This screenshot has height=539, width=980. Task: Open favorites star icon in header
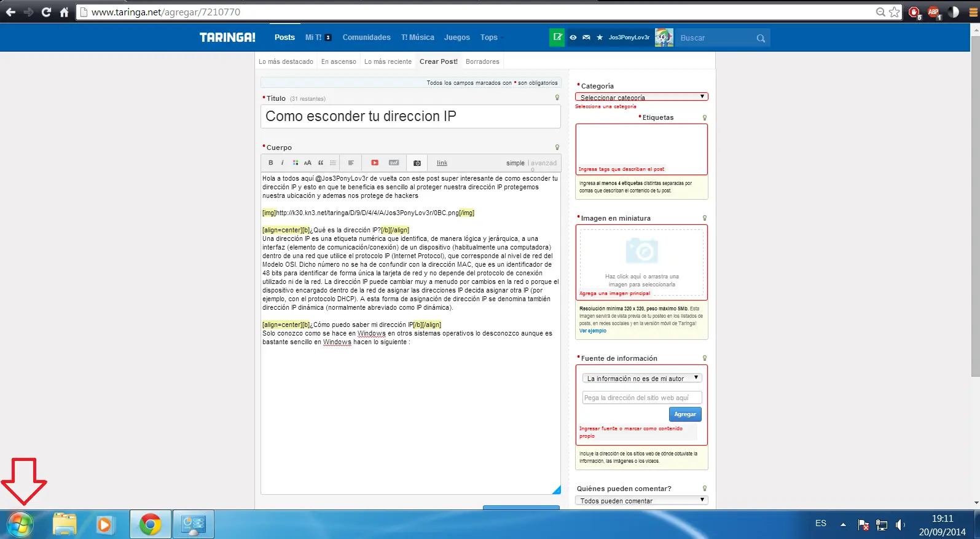click(x=600, y=37)
